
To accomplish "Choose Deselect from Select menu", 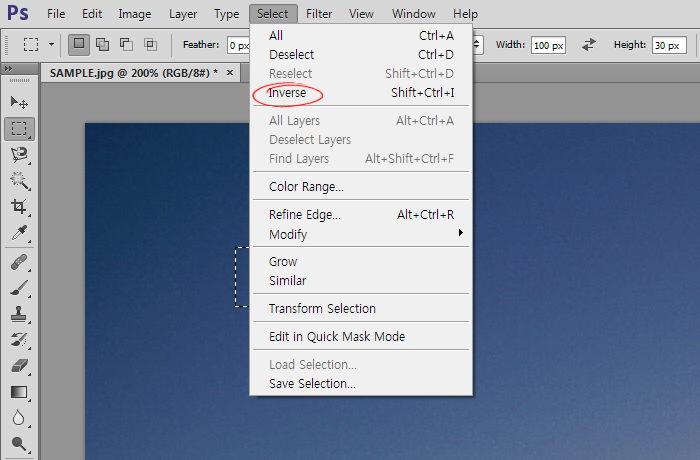I will click(361, 55).
